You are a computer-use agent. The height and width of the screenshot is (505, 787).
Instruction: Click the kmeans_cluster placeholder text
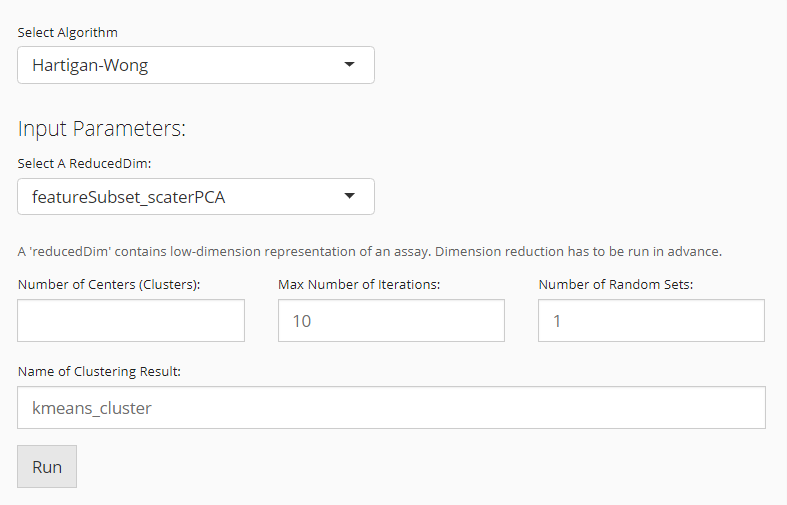point(92,408)
